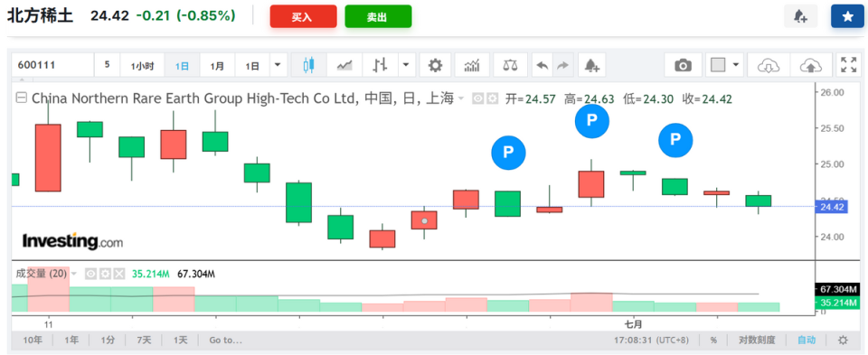Enter fullscreen mode with expand icon
Viewport: 868px width, 355px height.
point(848,65)
